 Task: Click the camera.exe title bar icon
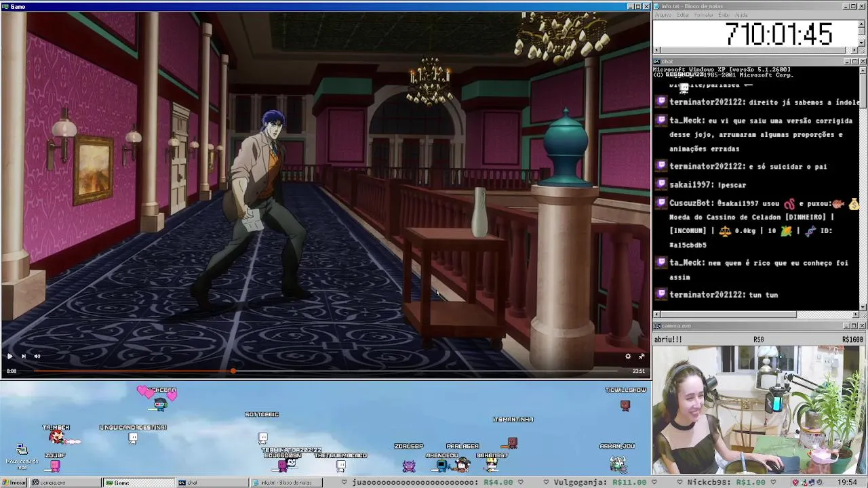click(x=657, y=326)
